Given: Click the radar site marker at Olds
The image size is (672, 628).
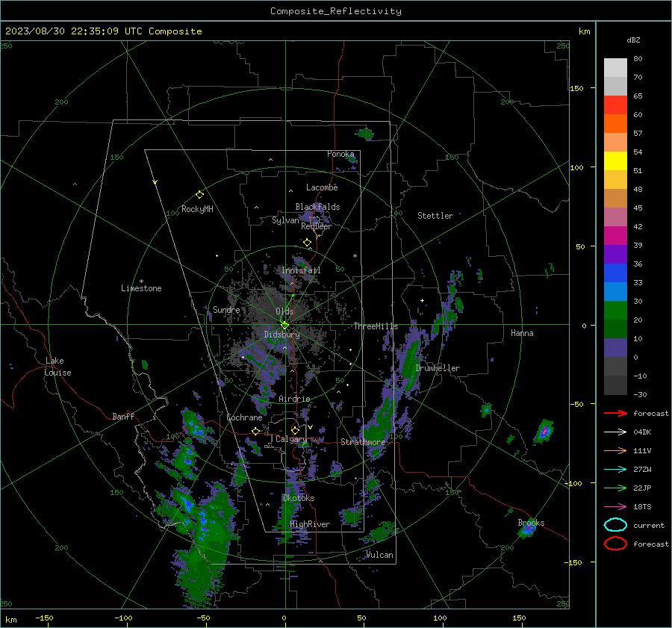Looking at the screenshot, I should [284, 325].
